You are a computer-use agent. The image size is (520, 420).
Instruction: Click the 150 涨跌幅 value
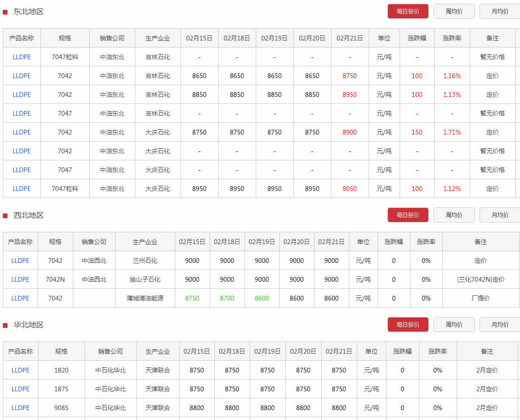tap(417, 132)
